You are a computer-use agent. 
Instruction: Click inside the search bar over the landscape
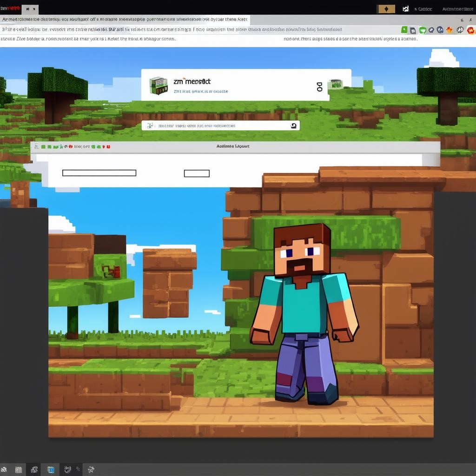(x=218, y=126)
